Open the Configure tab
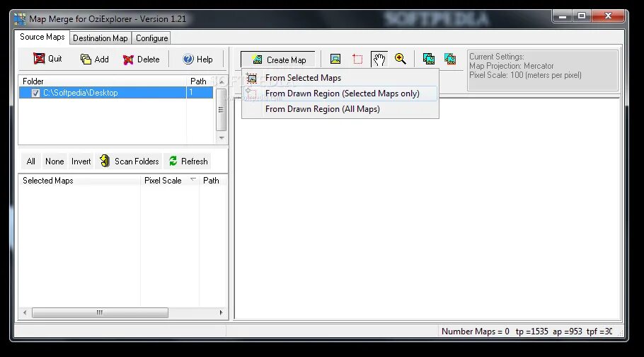 point(151,38)
